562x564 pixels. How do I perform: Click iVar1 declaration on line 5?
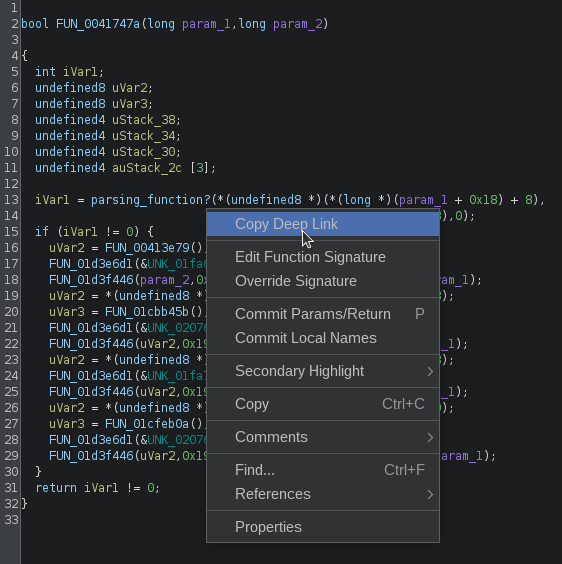point(80,72)
